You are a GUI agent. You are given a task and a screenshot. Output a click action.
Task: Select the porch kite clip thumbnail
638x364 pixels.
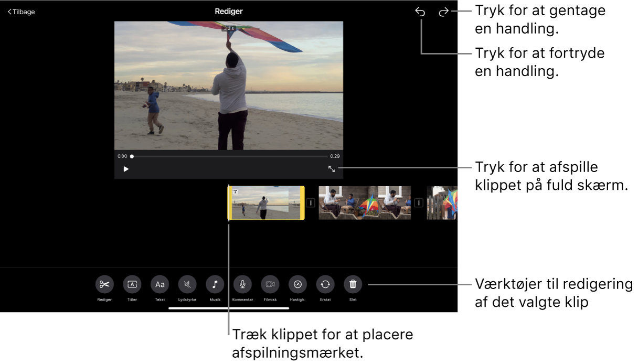(x=365, y=203)
